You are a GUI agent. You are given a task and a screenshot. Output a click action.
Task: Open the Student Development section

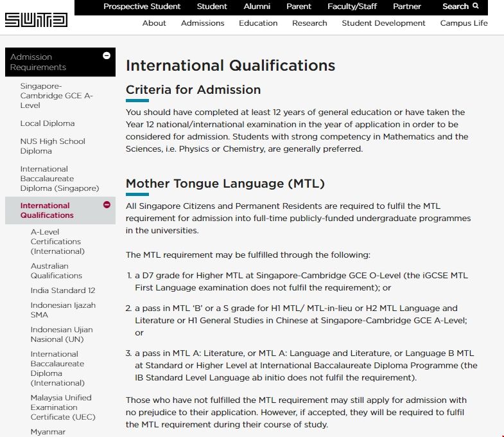(x=383, y=23)
